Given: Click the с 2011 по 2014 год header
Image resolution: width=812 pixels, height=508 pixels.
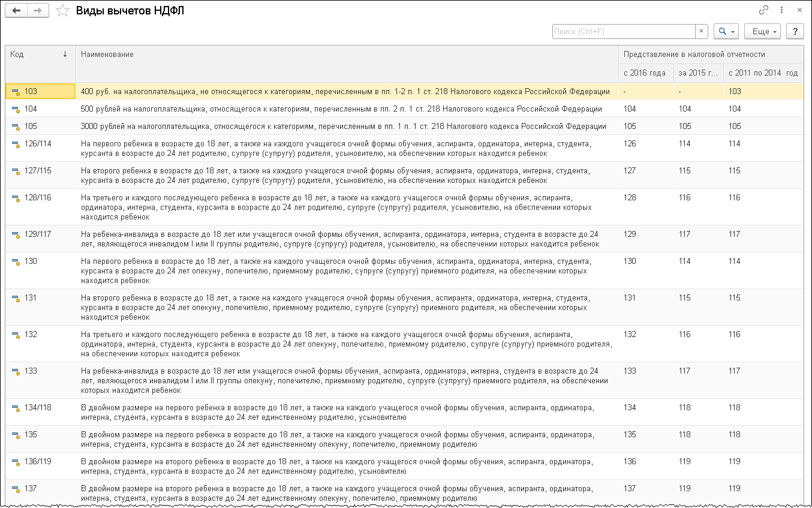Looking at the screenshot, I should point(763,73).
